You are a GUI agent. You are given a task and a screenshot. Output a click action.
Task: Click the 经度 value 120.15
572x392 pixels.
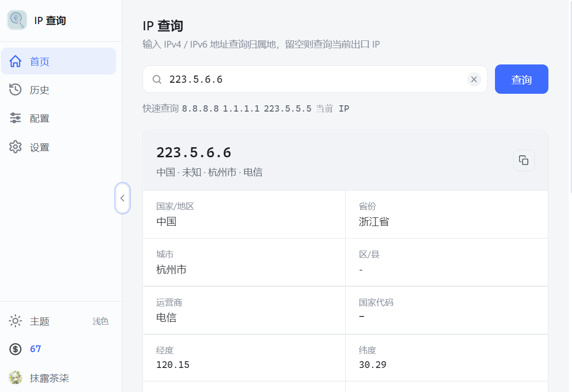(x=173, y=365)
